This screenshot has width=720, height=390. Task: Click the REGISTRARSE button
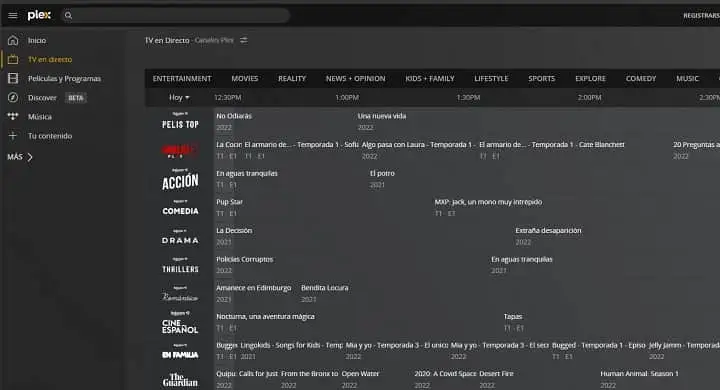click(x=701, y=16)
